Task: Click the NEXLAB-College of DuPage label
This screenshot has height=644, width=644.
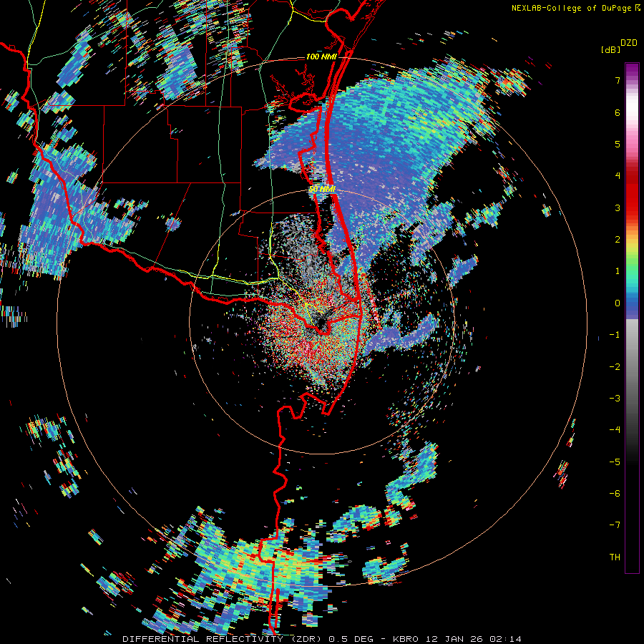Action: pyautogui.click(x=571, y=8)
